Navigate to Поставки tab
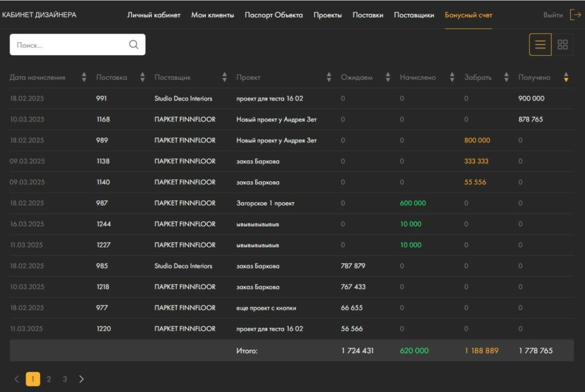The height and width of the screenshot is (392, 585). tap(368, 15)
